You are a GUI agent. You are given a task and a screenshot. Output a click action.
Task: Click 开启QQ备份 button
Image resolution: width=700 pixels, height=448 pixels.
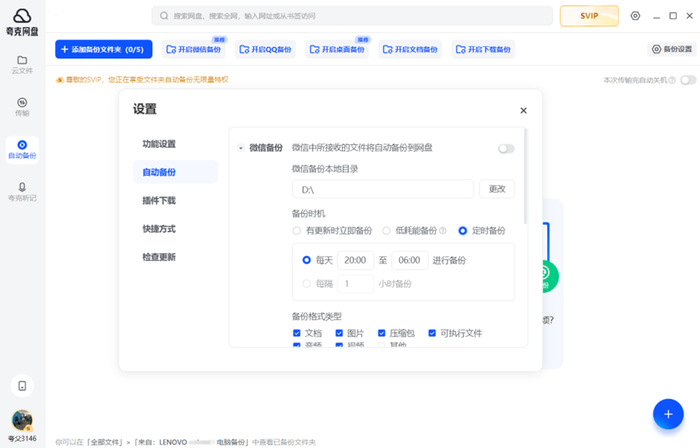tap(265, 49)
